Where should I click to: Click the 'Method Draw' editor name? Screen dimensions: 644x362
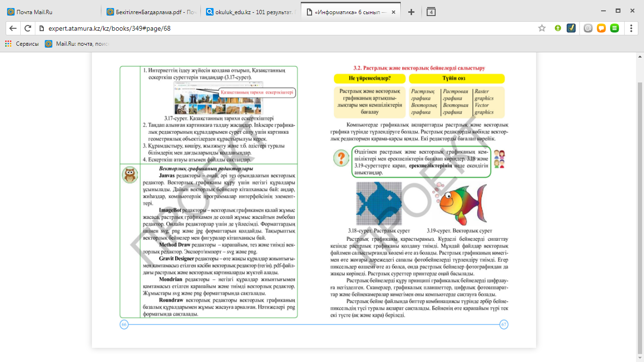174,245
